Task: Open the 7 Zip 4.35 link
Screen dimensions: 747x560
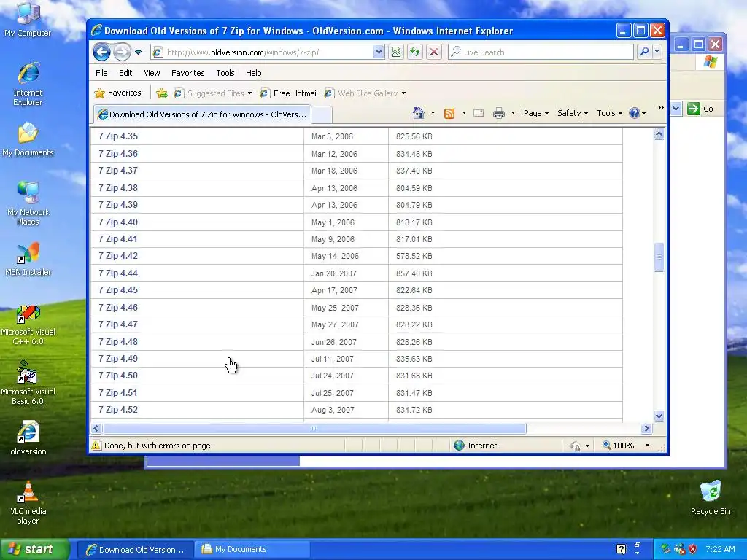Action: (118, 136)
